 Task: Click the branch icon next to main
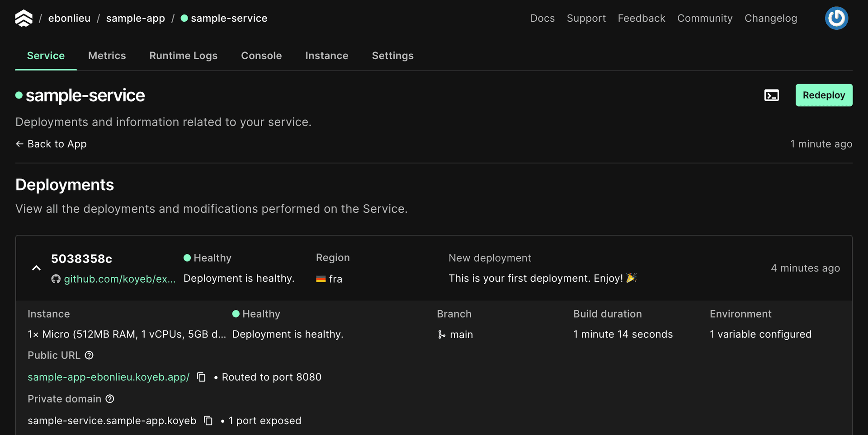(x=441, y=335)
